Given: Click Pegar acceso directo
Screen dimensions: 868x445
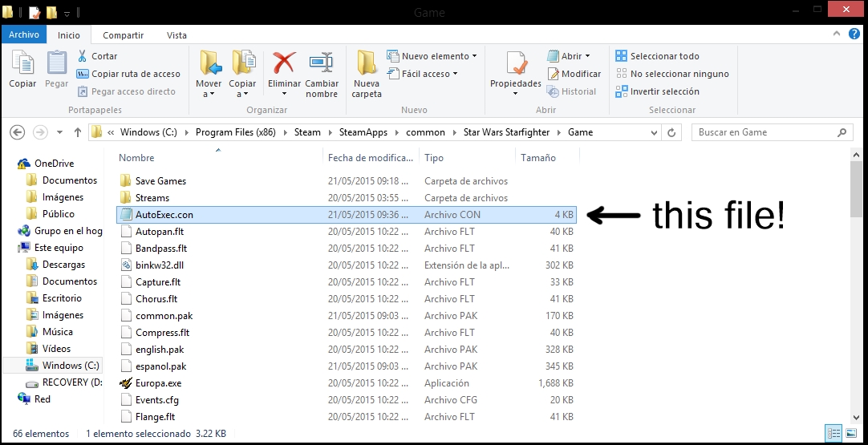Looking at the screenshot, I should (126, 91).
